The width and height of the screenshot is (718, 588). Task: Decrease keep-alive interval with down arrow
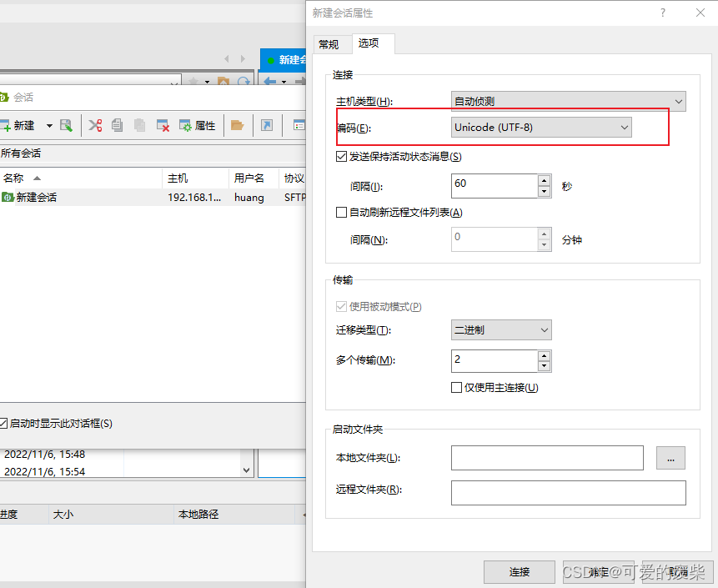tap(544, 192)
